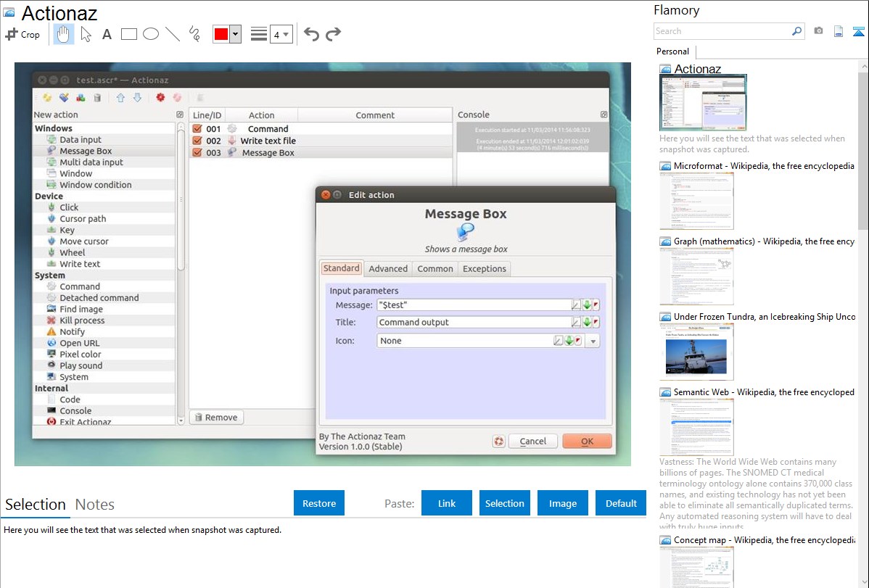Undo the last annotation
This screenshot has height=588, width=869.
point(311,34)
